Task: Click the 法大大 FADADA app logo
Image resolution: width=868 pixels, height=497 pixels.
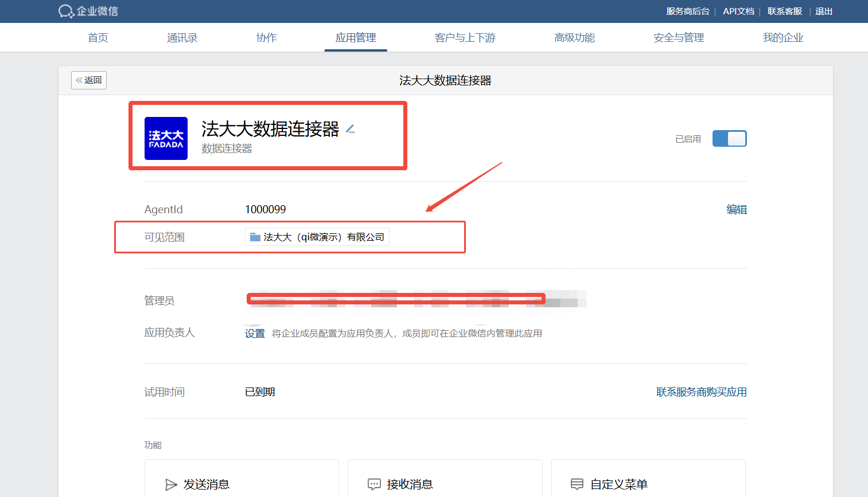Action: (166, 138)
